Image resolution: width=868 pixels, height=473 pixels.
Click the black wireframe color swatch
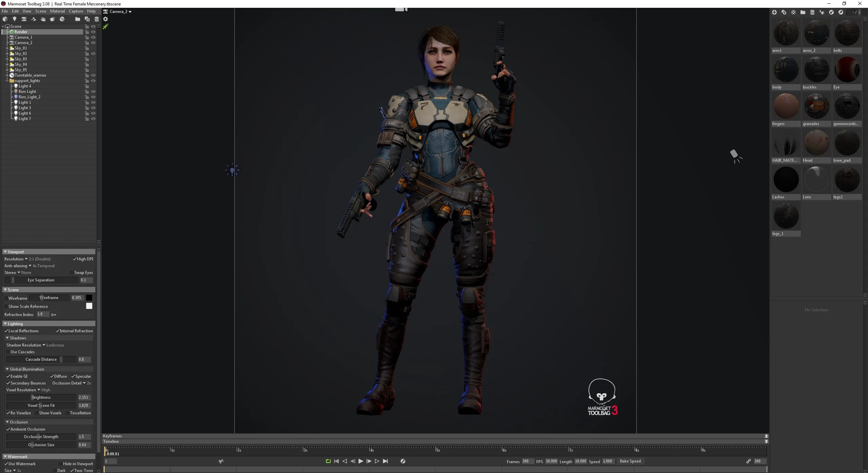(x=89, y=298)
